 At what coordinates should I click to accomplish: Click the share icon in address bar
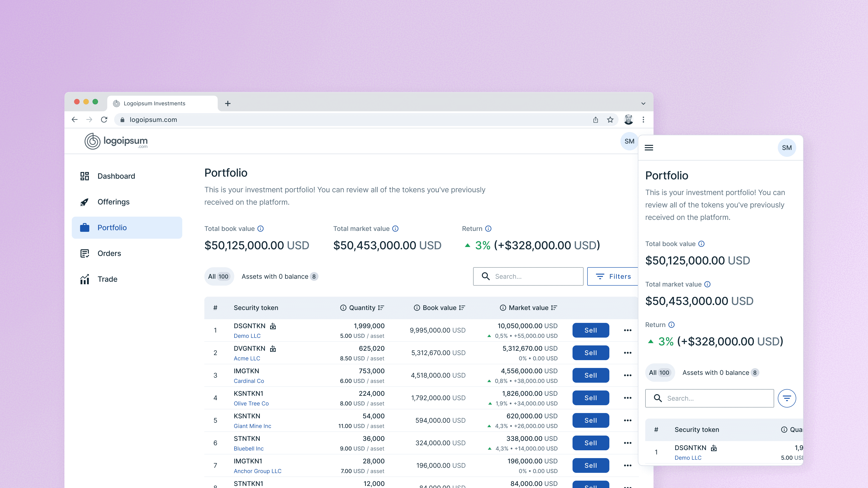click(595, 120)
